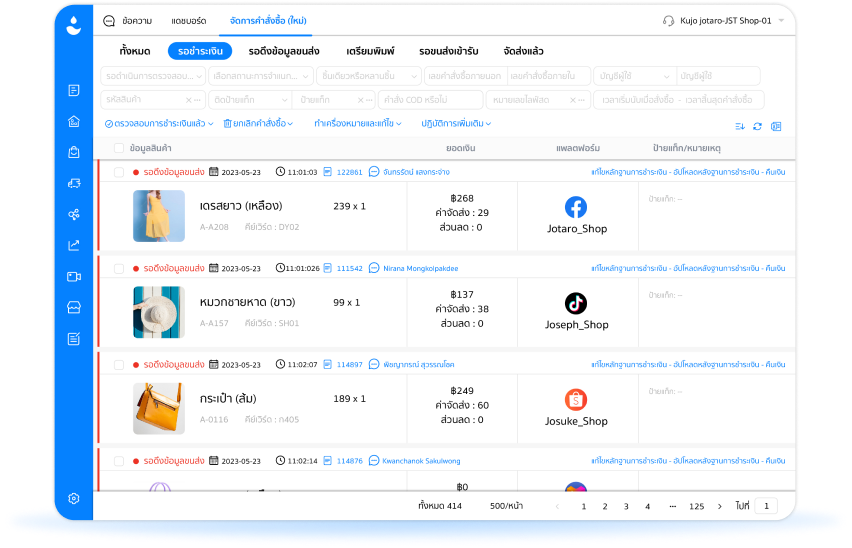Open the connections share icon in the sidebar
This screenshot has height=548, width=852.
tap(74, 215)
